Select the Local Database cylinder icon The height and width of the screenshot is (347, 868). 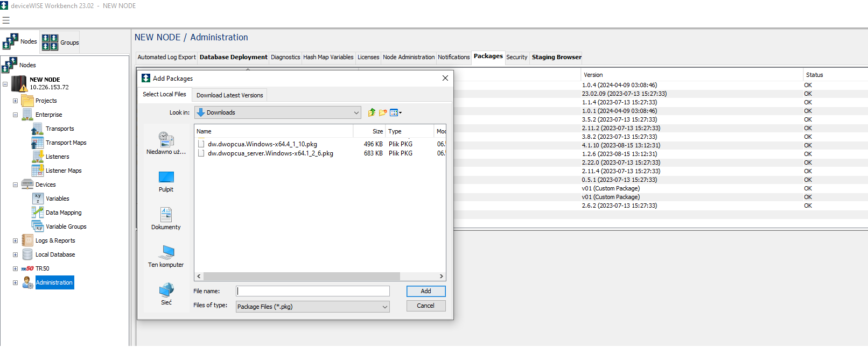[x=27, y=254]
